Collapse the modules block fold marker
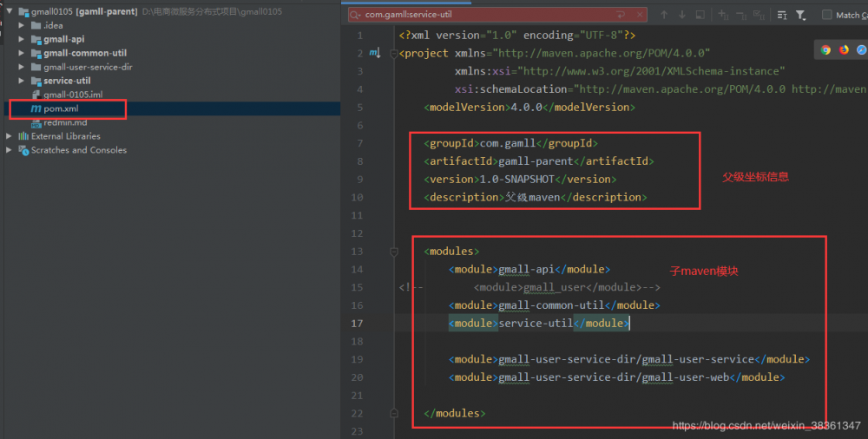 pyautogui.click(x=395, y=252)
